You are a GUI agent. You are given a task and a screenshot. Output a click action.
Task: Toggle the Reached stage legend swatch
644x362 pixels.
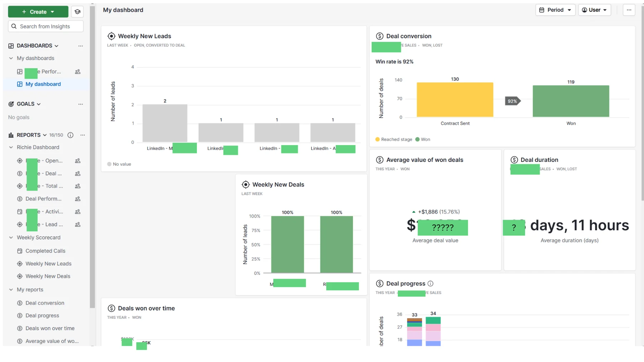pos(377,139)
